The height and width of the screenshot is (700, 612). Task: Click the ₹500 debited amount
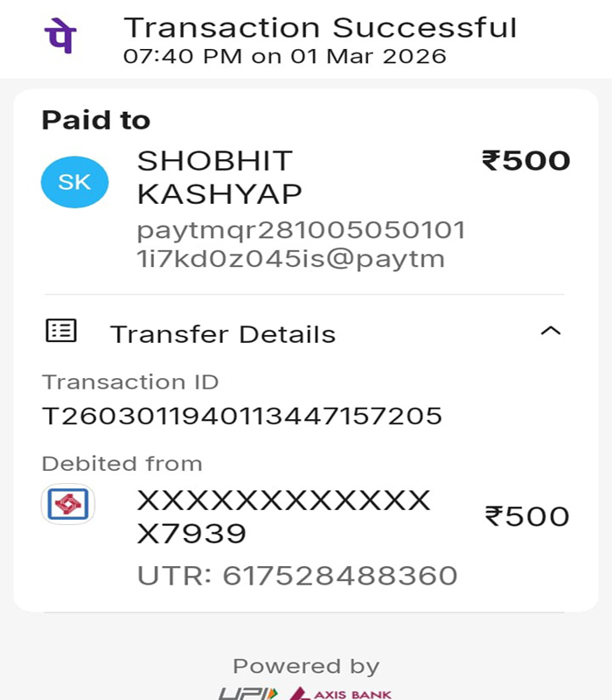coord(527,516)
